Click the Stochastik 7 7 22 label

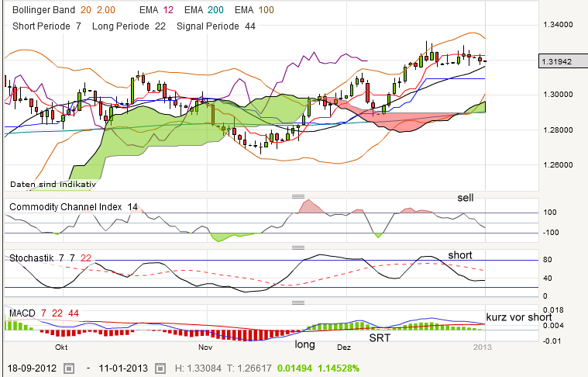tap(50, 257)
